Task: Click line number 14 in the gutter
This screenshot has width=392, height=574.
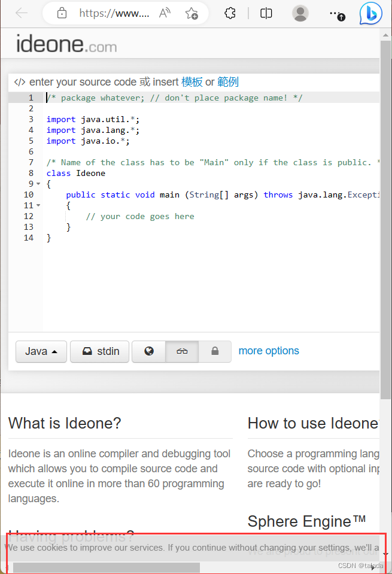Action: click(x=29, y=238)
